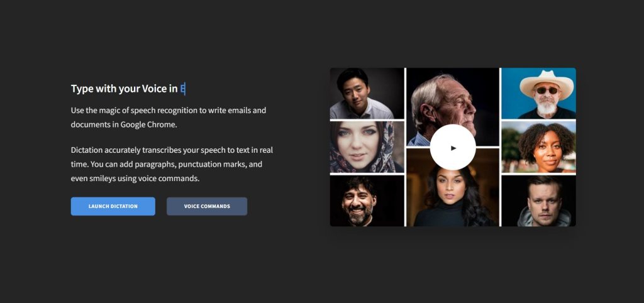Open the Voice Commands page
The width and height of the screenshot is (644, 303).
pyautogui.click(x=207, y=206)
